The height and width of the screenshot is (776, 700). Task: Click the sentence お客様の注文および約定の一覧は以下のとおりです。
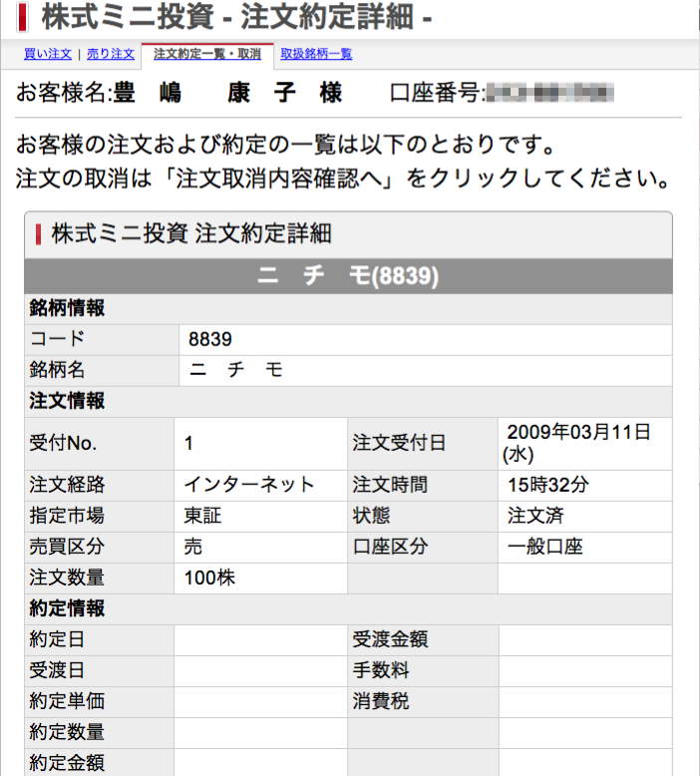286,145
